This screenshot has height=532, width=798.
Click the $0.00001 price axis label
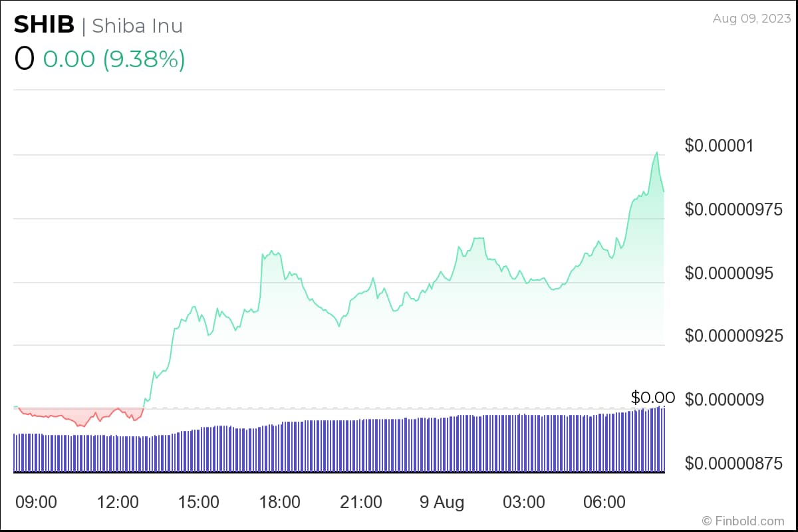[720, 146]
